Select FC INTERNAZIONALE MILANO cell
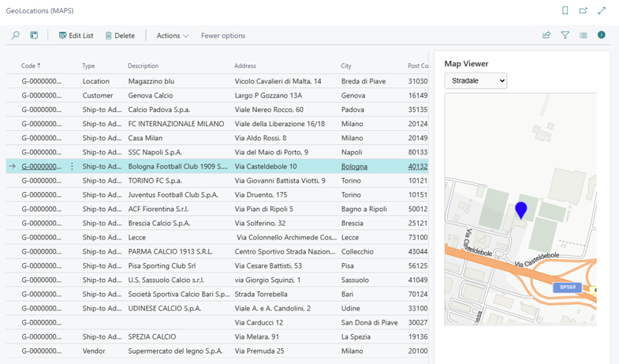This screenshot has height=364, width=619. coord(176,124)
